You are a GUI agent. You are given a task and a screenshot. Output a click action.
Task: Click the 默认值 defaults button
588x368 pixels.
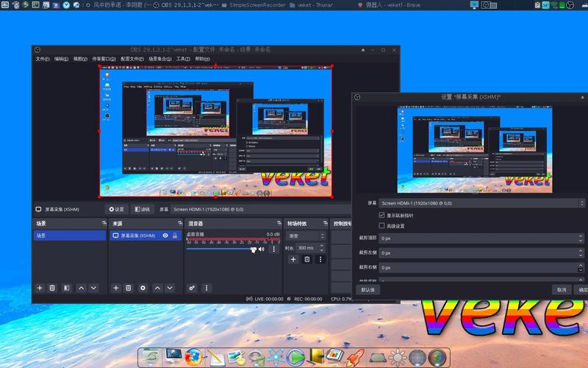pyautogui.click(x=367, y=290)
